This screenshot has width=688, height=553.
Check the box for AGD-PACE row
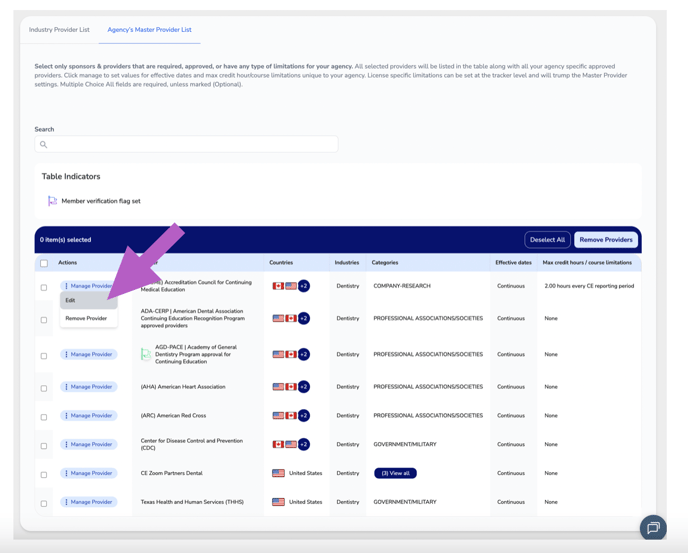(44, 356)
